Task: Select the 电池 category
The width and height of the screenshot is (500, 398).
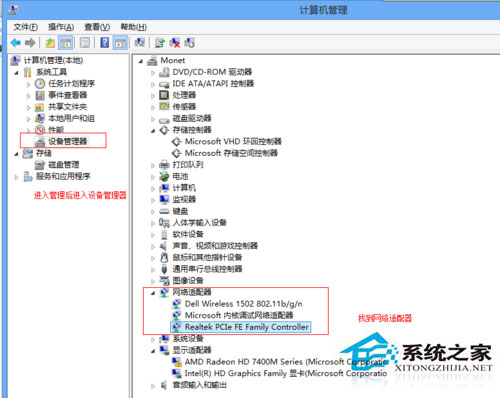Action: 180,176
